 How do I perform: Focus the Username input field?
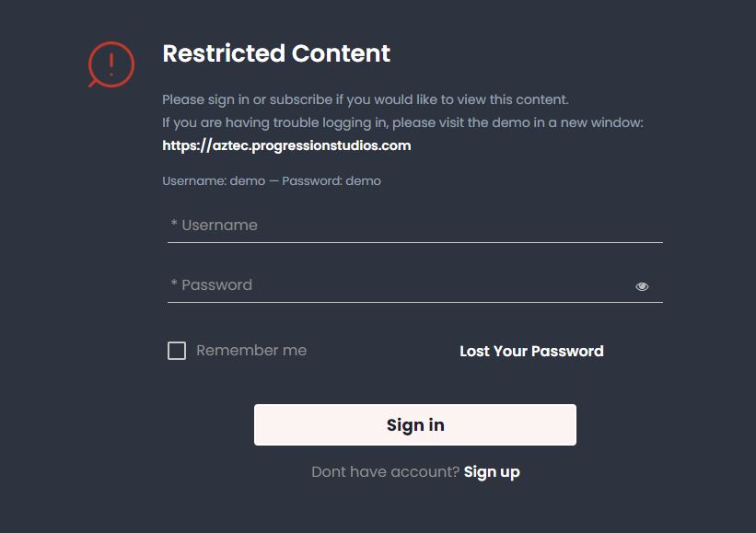click(415, 226)
